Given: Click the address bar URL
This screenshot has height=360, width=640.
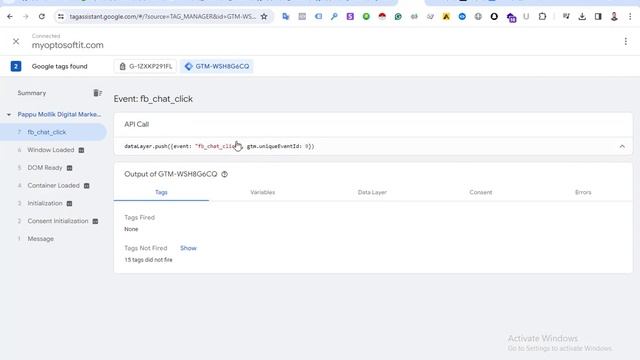Looking at the screenshot, I should coord(162,17).
